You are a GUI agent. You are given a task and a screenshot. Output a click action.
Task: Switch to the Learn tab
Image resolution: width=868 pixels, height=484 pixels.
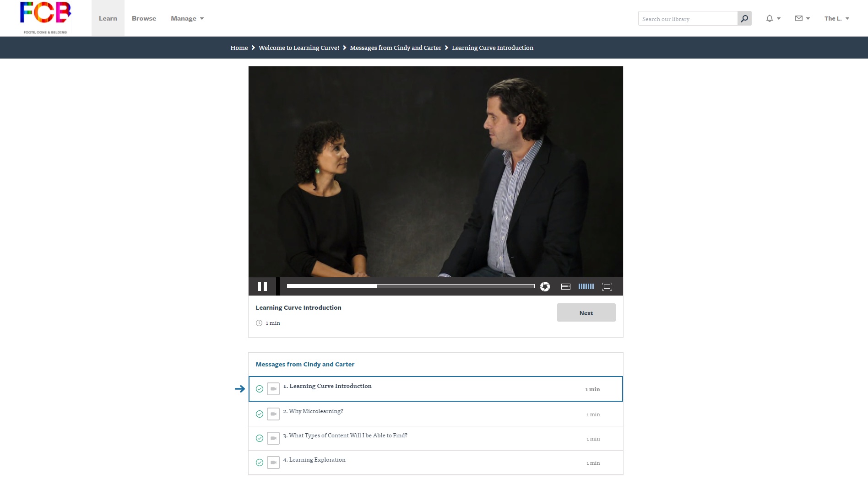coord(108,19)
